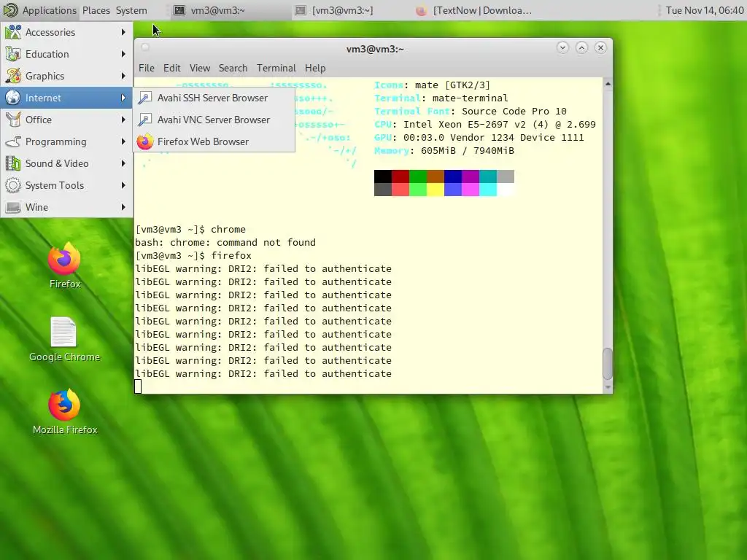Click the '[vm3@vm3 ~]$ firefox' command line
The height and width of the screenshot is (560, 747).
[193, 256]
